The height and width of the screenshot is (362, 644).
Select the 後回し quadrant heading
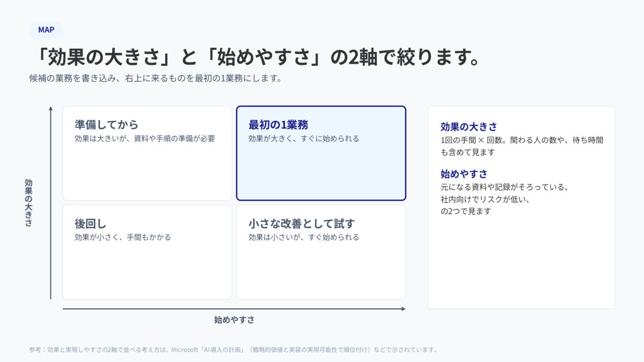(x=91, y=223)
